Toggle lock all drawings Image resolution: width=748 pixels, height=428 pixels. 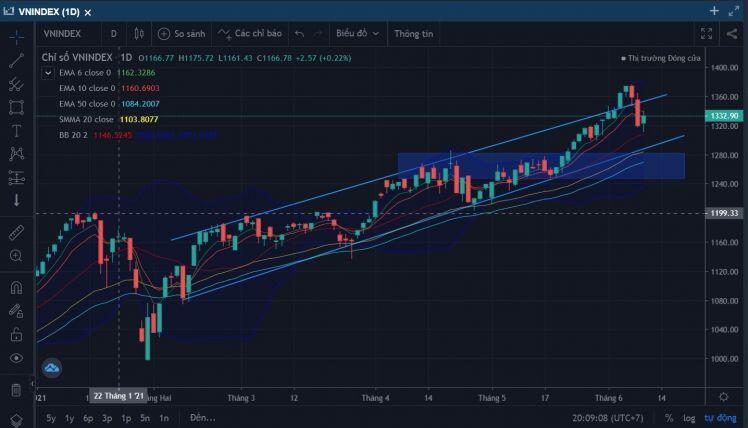tap(16, 334)
